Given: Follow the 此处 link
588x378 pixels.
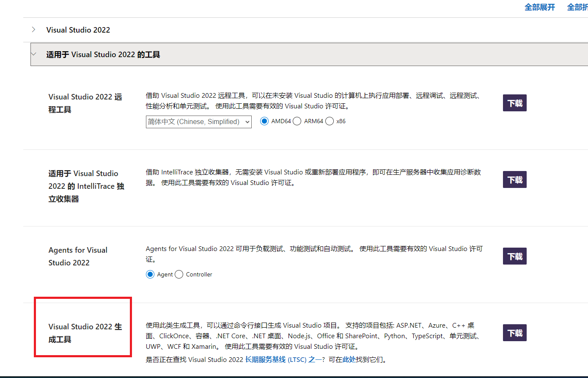Looking at the screenshot, I should [x=349, y=359].
